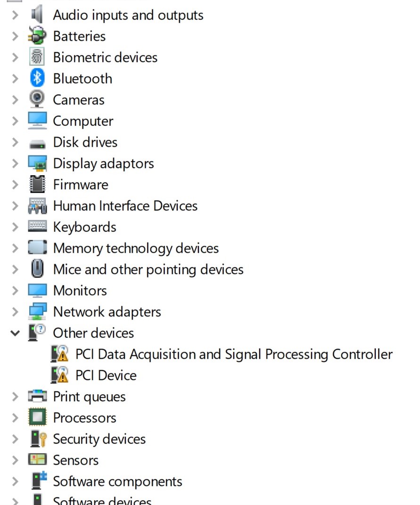
Task: Select the Human Interface Devices label
Action: click(x=125, y=206)
